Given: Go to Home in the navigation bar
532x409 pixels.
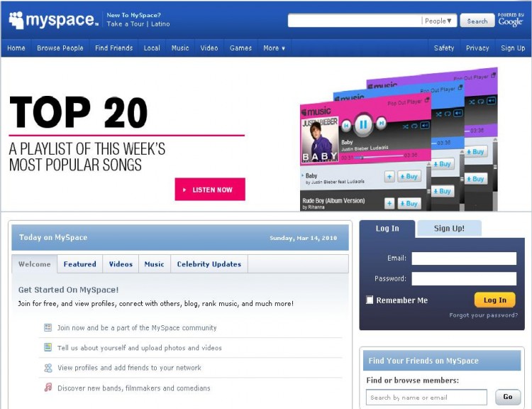Looking at the screenshot, I should [16, 48].
